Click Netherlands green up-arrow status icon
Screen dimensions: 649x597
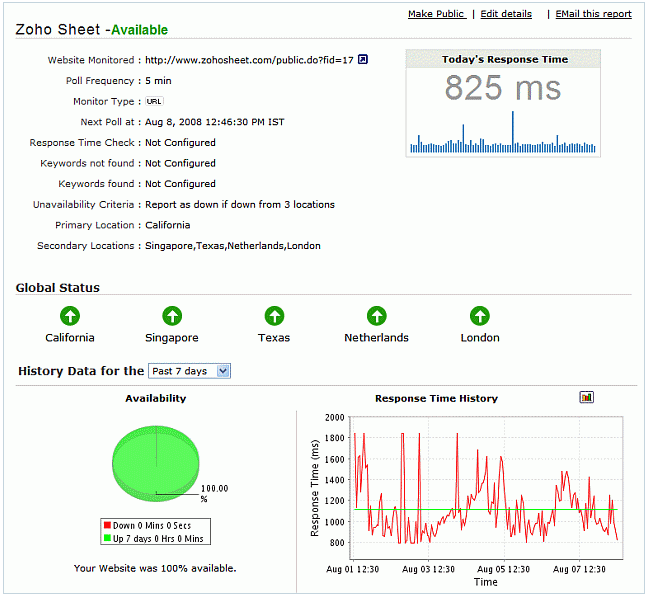(x=377, y=316)
